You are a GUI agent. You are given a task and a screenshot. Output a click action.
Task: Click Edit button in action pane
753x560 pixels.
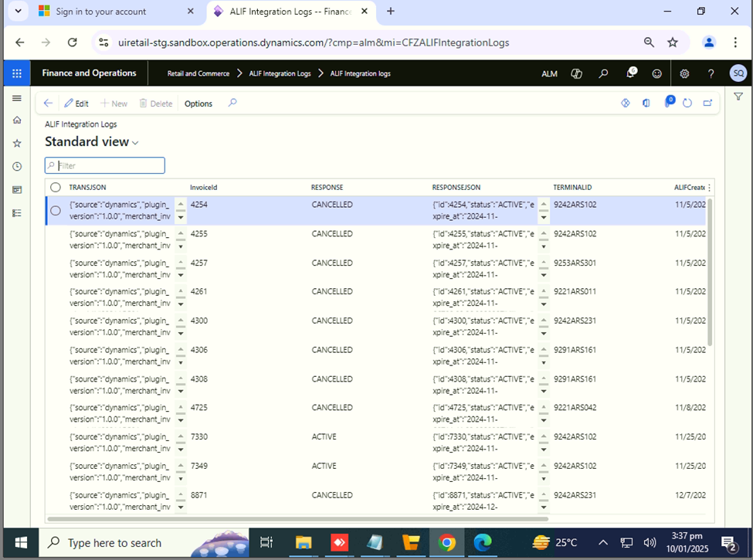(76, 104)
